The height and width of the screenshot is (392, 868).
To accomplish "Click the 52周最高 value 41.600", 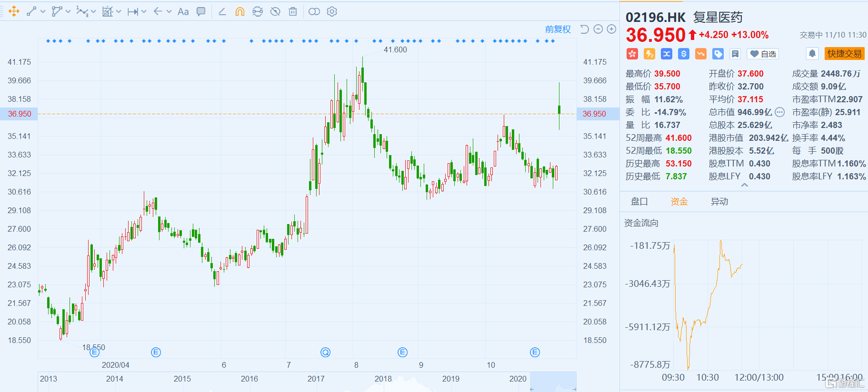I will [678, 138].
